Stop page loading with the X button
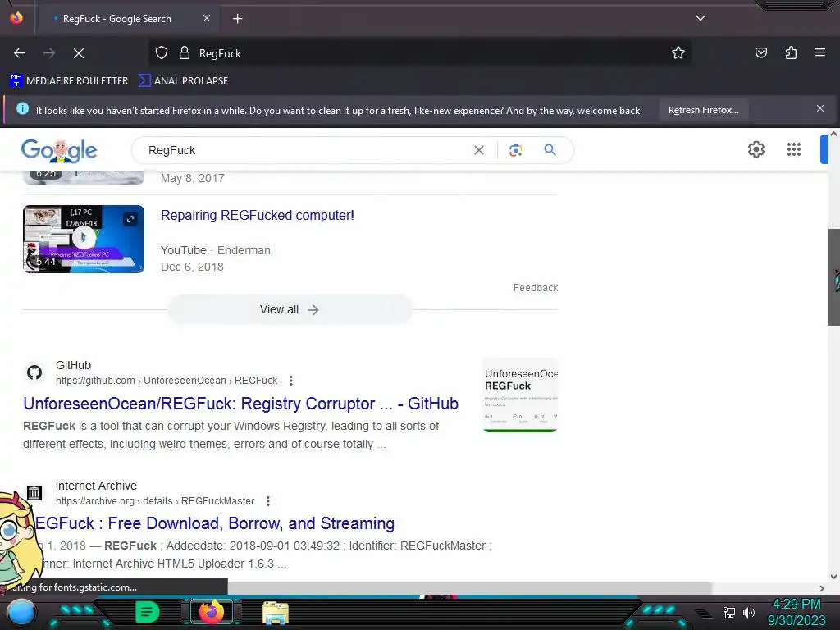The height and width of the screenshot is (630, 840). pyautogui.click(x=79, y=53)
